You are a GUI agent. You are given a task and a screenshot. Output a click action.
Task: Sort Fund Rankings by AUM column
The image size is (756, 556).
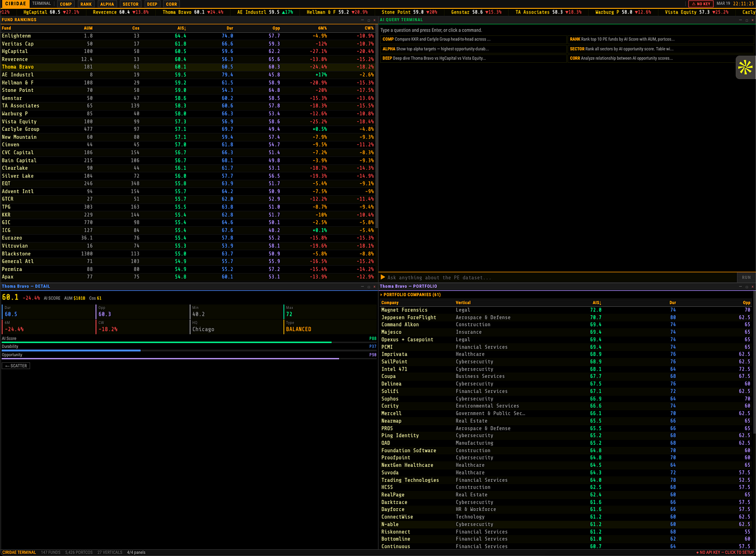click(x=88, y=28)
